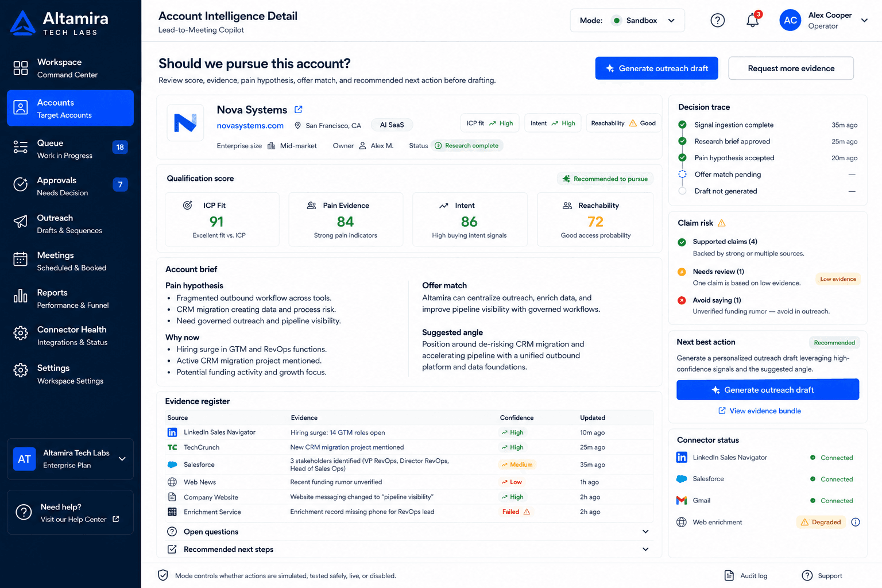Visit the novasystems.com link

click(250, 126)
